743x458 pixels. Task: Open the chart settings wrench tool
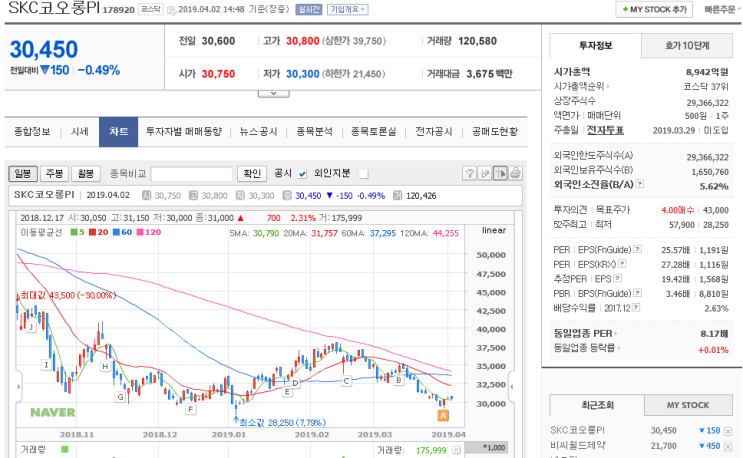click(x=469, y=173)
